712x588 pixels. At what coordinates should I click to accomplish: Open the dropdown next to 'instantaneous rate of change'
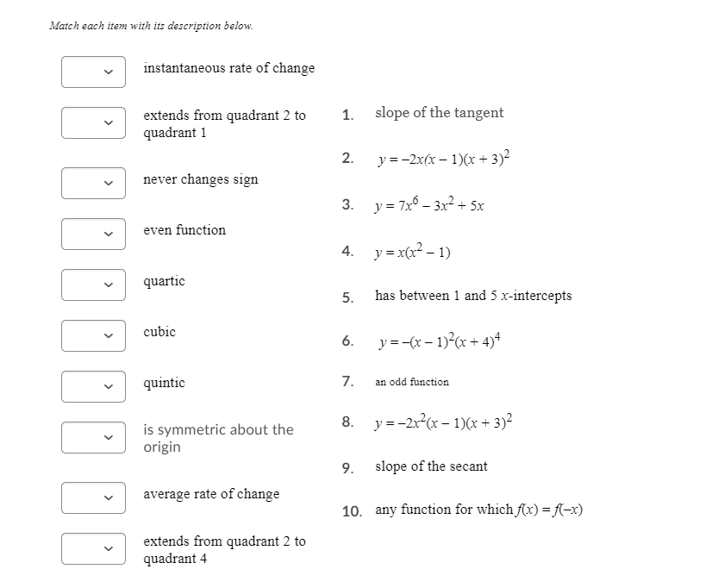tap(93, 72)
